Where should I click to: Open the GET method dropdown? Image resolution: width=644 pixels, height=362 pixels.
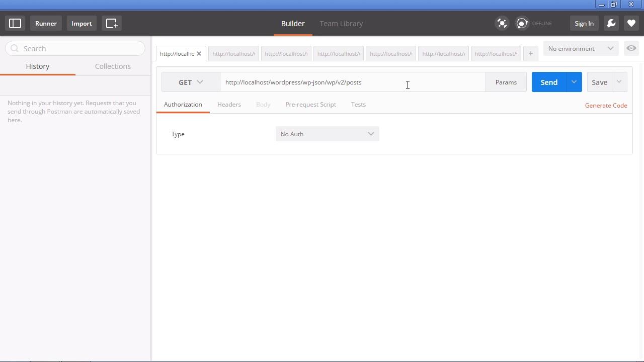pos(191,82)
